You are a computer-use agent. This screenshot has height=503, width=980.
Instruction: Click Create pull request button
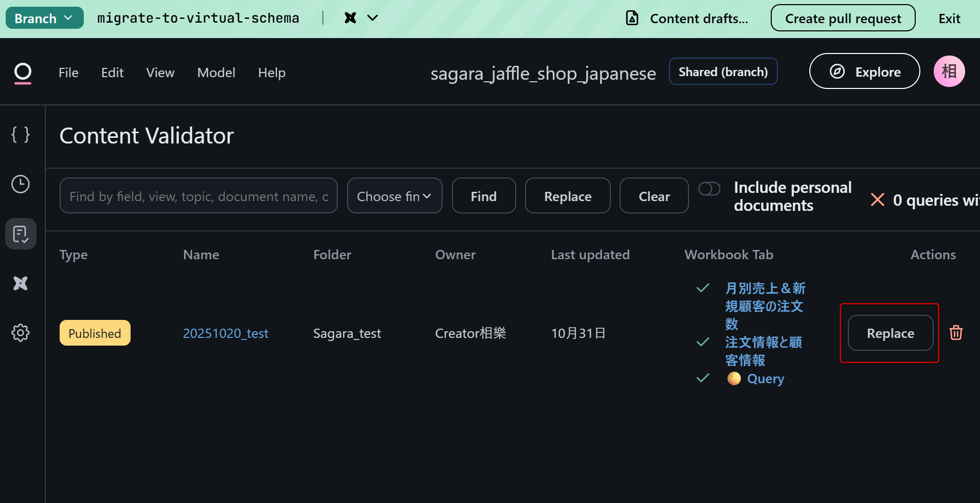843,19
